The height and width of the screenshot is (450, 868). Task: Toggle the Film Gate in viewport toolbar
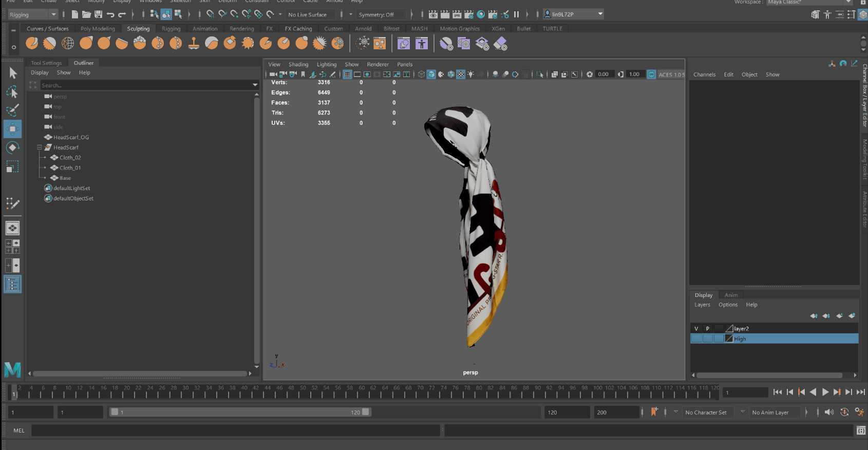click(x=357, y=74)
